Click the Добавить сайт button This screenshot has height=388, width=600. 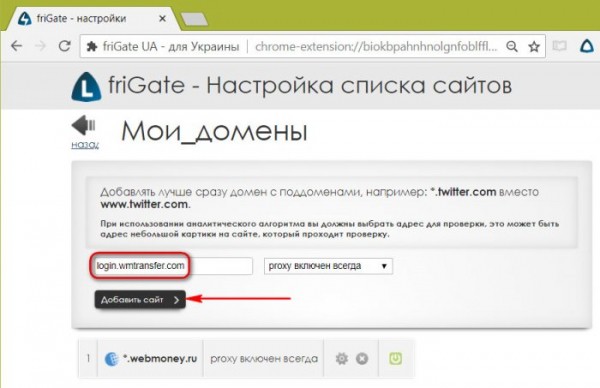coord(140,300)
